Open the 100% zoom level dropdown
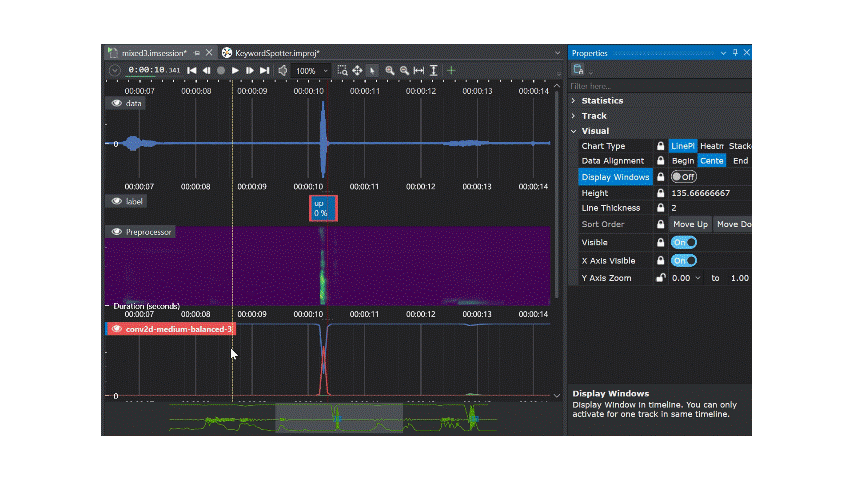Screen dimensions: 853x480 tap(326, 71)
